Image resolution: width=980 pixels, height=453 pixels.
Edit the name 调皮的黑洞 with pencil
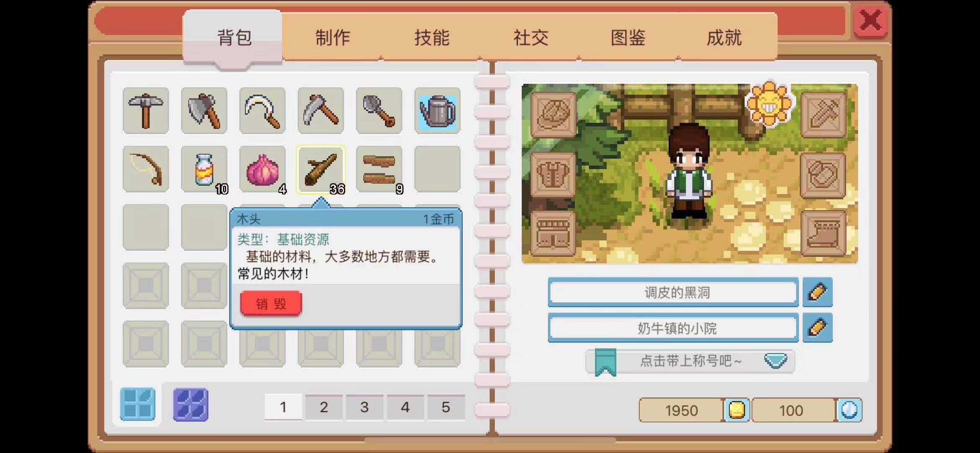[x=817, y=292]
